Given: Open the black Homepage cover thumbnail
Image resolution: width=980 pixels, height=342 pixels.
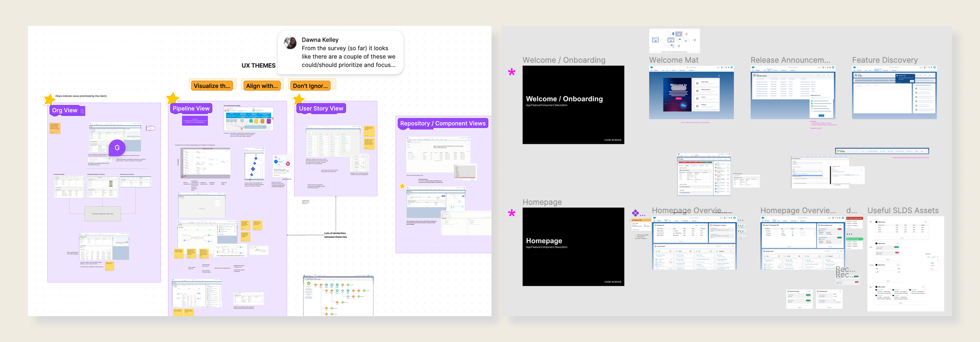Looking at the screenshot, I should pos(573,247).
